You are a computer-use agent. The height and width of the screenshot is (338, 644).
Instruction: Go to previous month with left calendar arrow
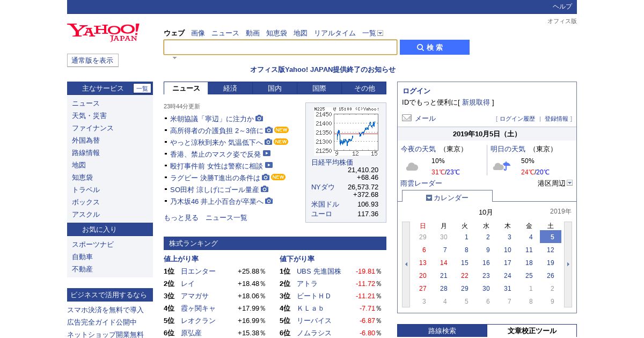406,264
